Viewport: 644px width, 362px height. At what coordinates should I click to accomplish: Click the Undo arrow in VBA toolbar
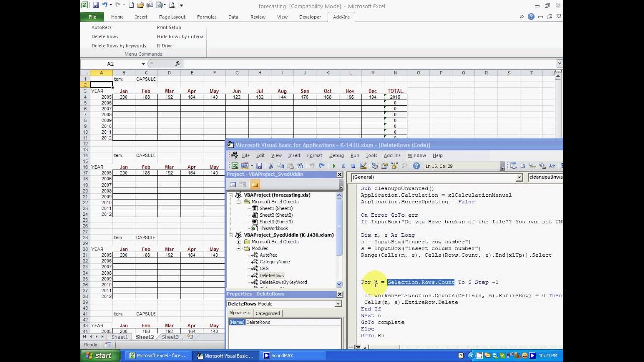click(312, 166)
